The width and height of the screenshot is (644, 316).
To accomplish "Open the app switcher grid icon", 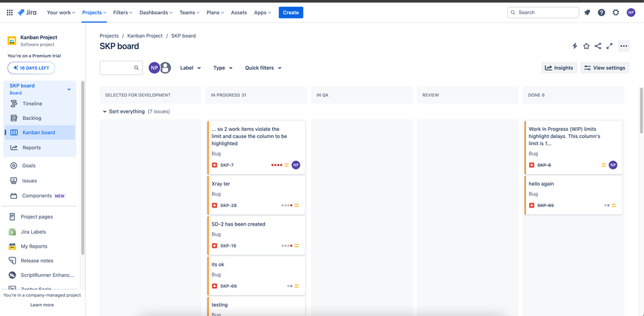I will (x=10, y=12).
